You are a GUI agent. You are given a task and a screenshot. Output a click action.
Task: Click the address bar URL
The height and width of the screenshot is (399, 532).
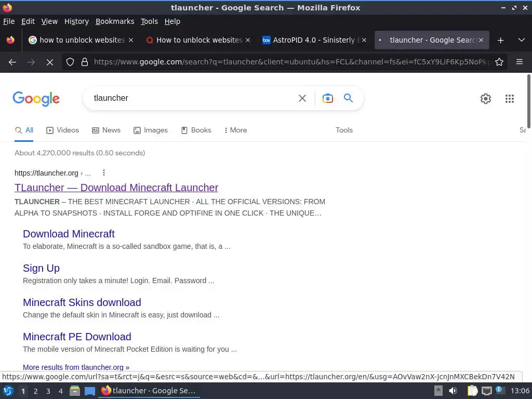pyautogui.click(x=291, y=62)
